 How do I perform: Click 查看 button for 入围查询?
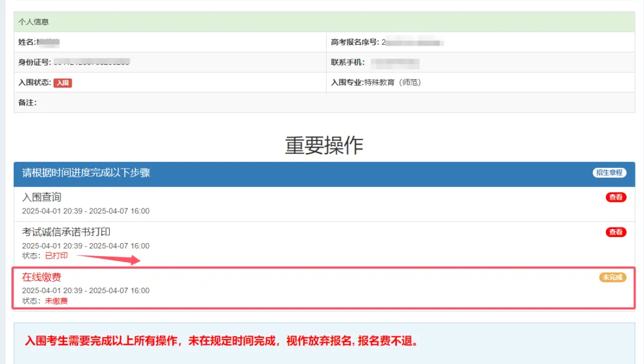(x=616, y=197)
